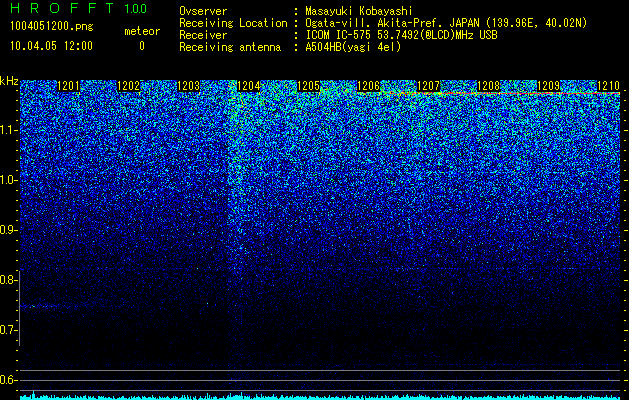This screenshot has height=400, width=629.
Task: Click the 1208 time marker
Action: pos(489,86)
